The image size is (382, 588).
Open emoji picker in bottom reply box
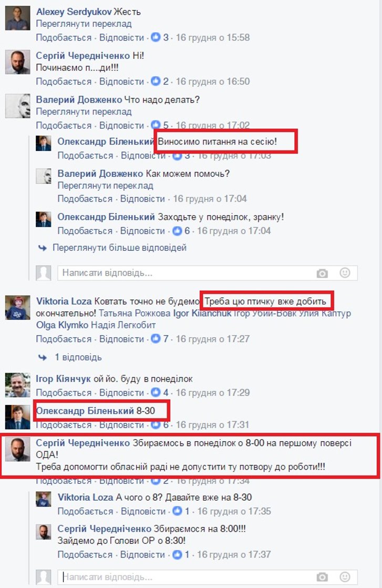[345, 576]
